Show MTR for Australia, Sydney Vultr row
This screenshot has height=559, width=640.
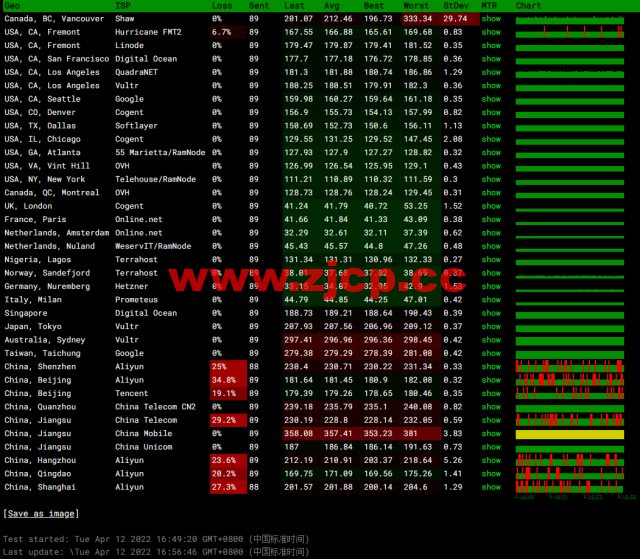click(491, 340)
